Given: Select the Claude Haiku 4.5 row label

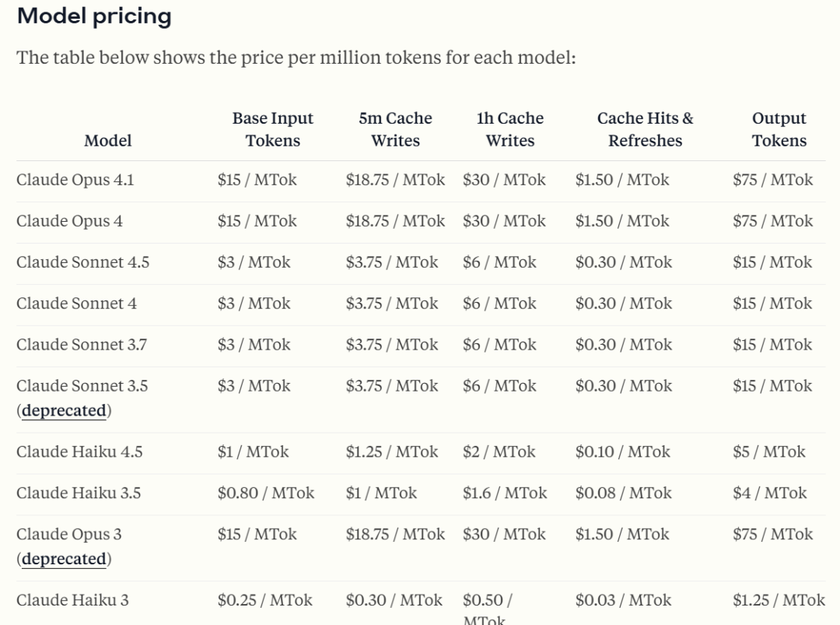Looking at the screenshot, I should click(x=79, y=452).
